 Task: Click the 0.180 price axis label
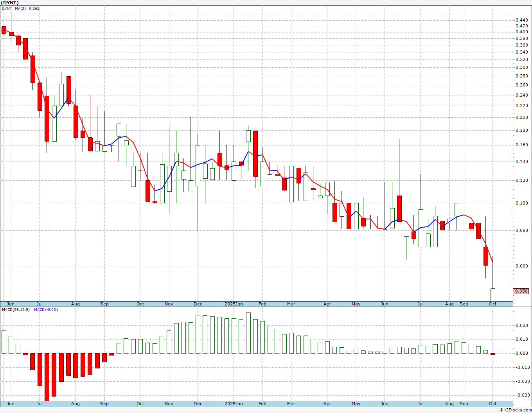[521, 130]
